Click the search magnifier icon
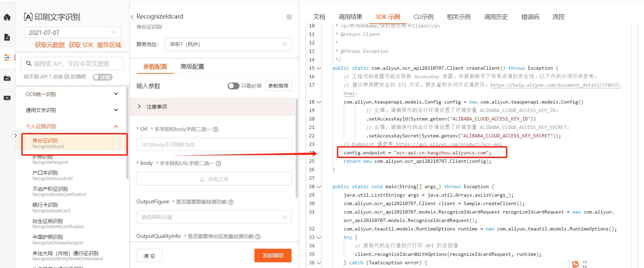 29,64
